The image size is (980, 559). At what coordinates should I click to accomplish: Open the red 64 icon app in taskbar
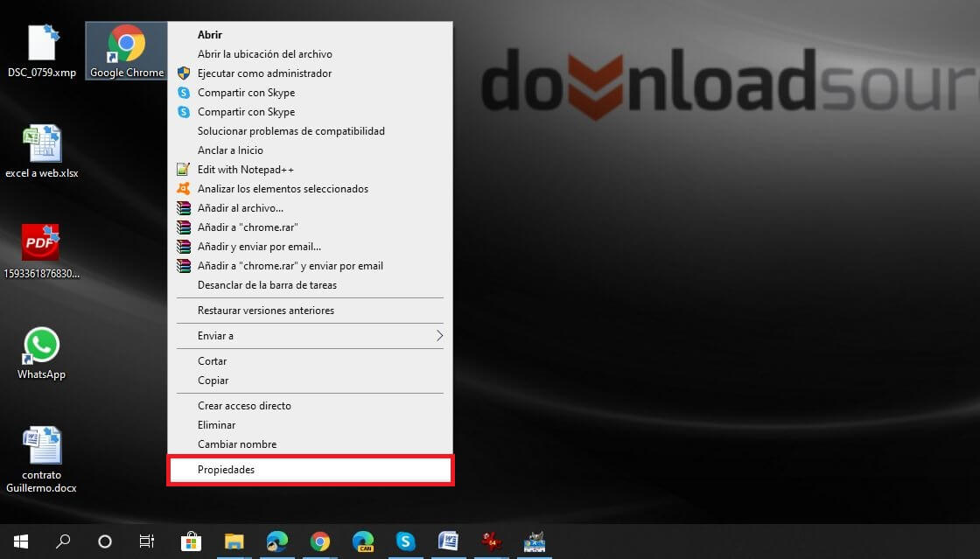tap(491, 542)
